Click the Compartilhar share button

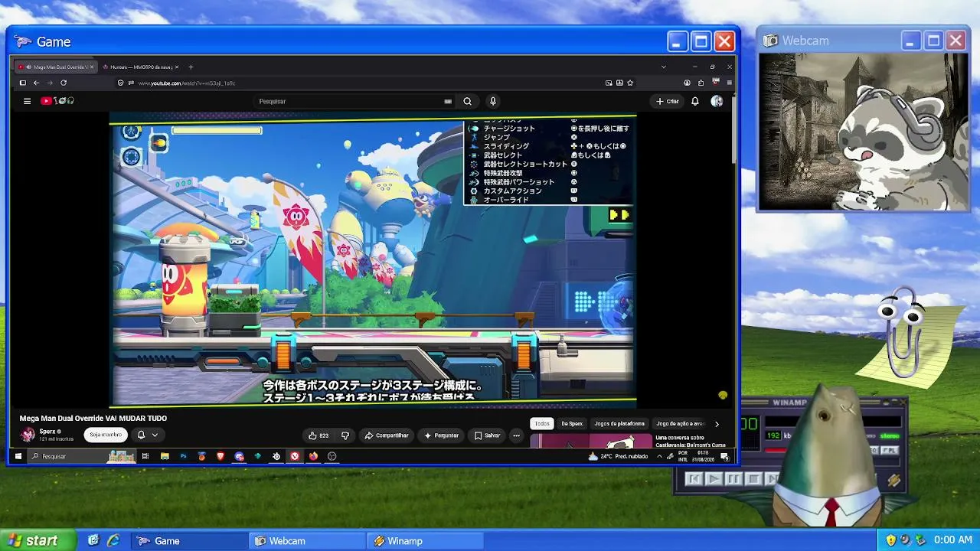pyautogui.click(x=387, y=435)
